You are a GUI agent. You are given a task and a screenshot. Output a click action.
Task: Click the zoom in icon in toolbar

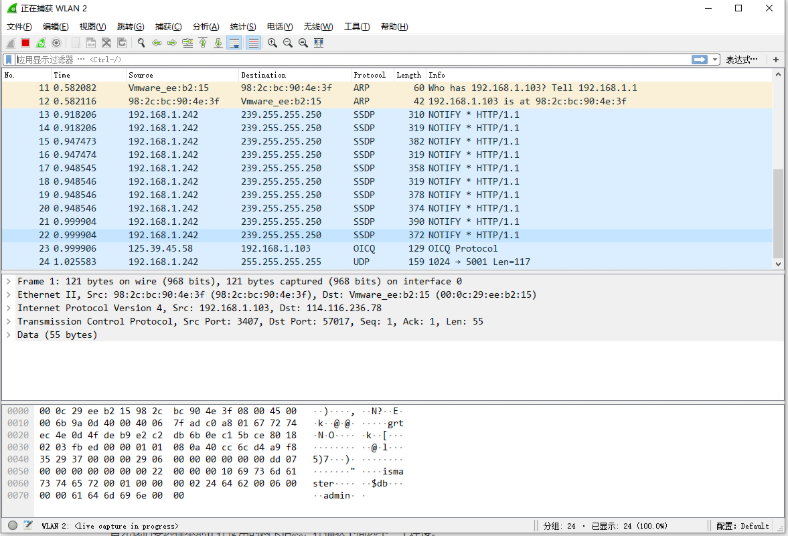[273, 43]
